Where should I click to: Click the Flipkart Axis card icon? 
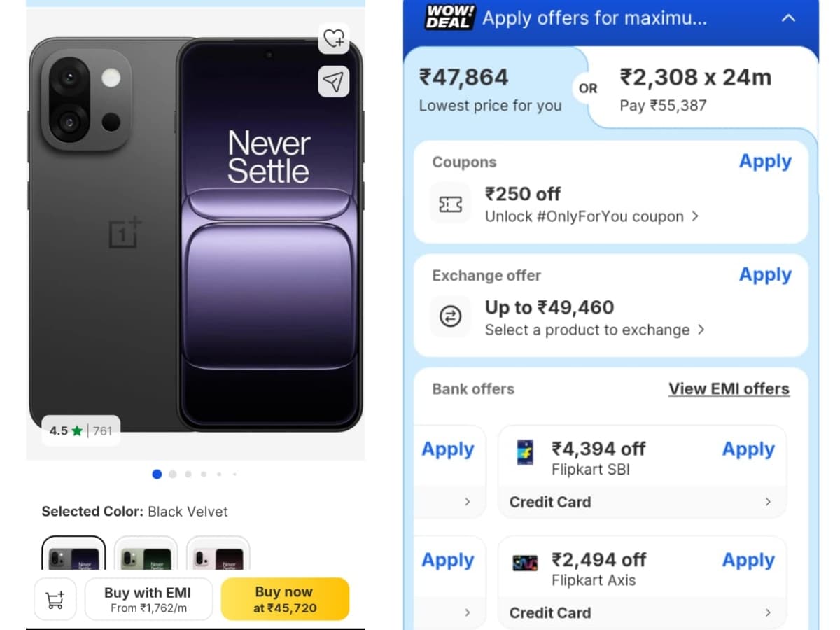click(x=525, y=563)
